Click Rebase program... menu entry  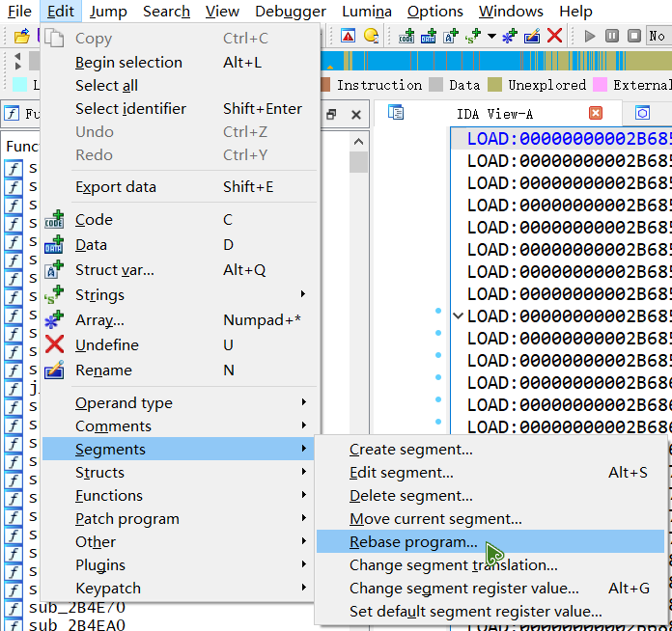point(490,542)
